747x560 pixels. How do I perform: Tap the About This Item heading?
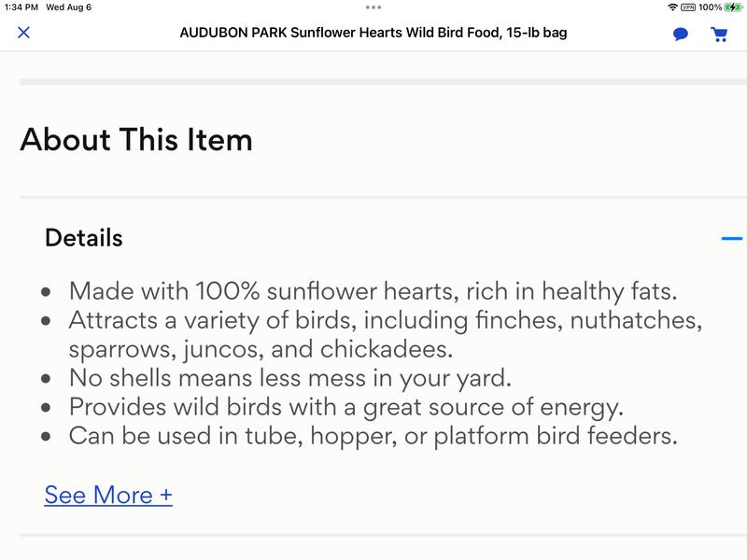click(x=136, y=138)
